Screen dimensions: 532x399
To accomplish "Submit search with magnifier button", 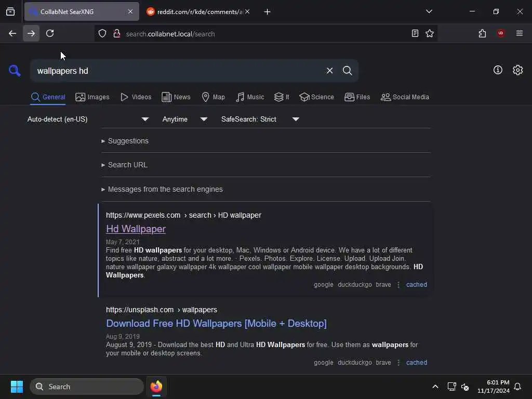I will [x=347, y=71].
